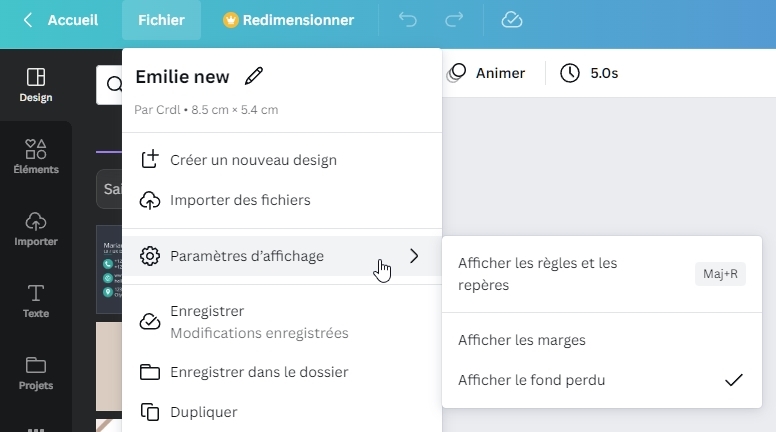Image resolution: width=776 pixels, height=432 pixels.
Task: Open the Projets folder panel
Action: 36,373
